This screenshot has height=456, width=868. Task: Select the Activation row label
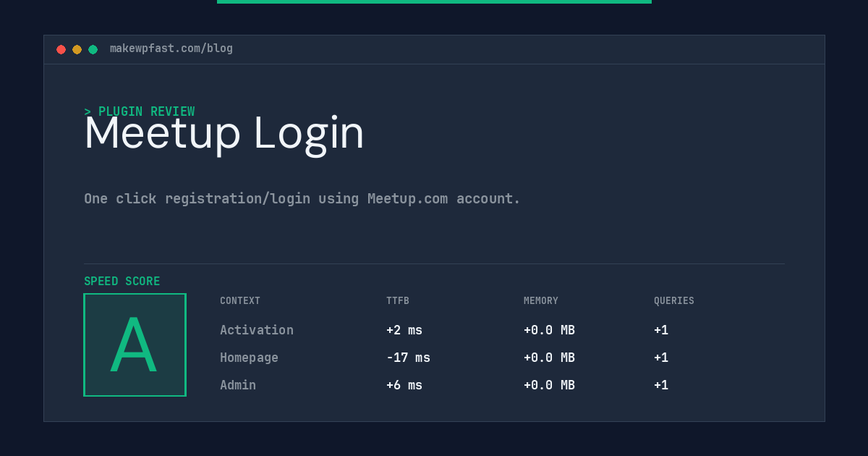coord(257,330)
